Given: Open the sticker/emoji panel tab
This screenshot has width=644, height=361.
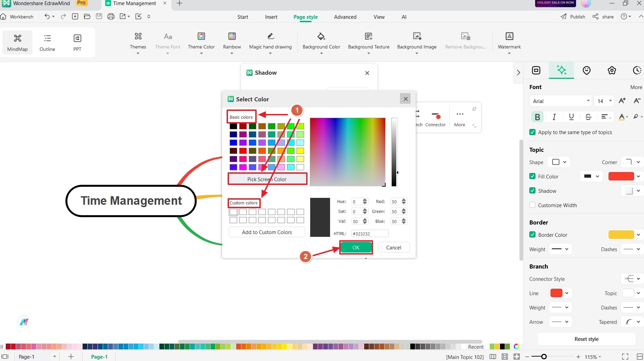Looking at the screenshot, I should point(587,70).
